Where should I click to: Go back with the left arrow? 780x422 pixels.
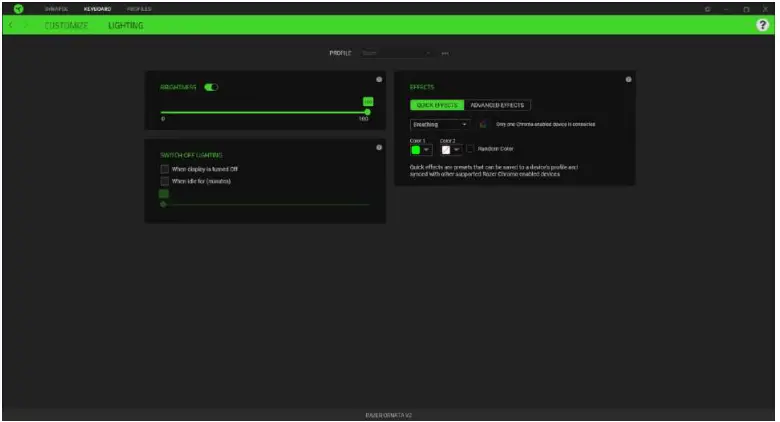[11, 25]
